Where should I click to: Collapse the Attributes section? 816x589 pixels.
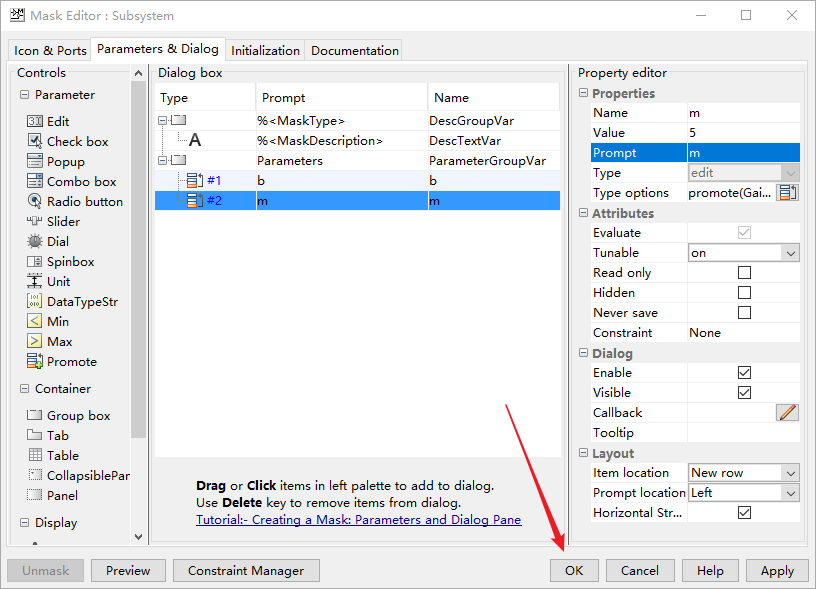coord(583,213)
